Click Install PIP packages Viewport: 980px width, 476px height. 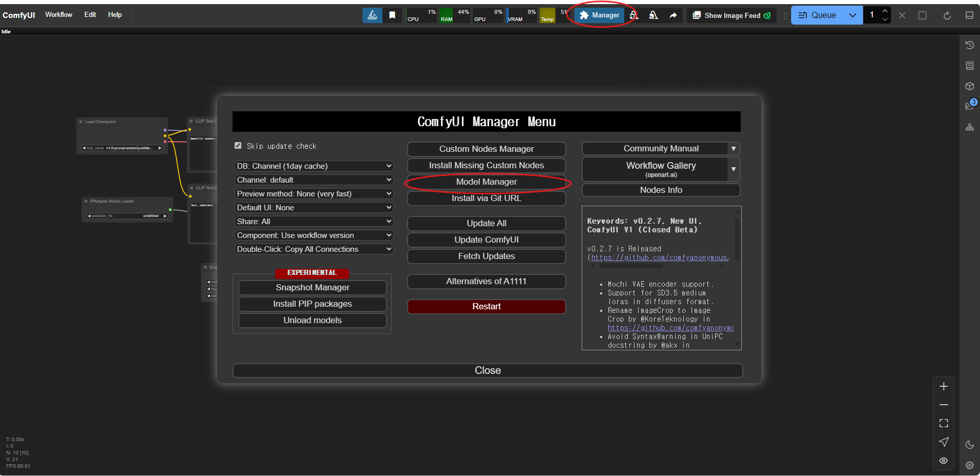point(313,304)
